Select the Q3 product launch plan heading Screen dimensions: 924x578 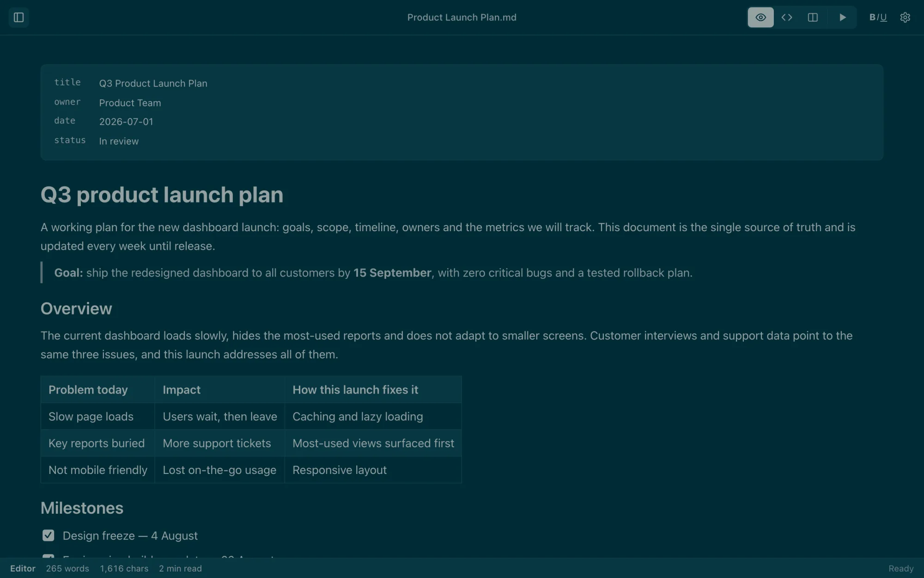point(162,195)
